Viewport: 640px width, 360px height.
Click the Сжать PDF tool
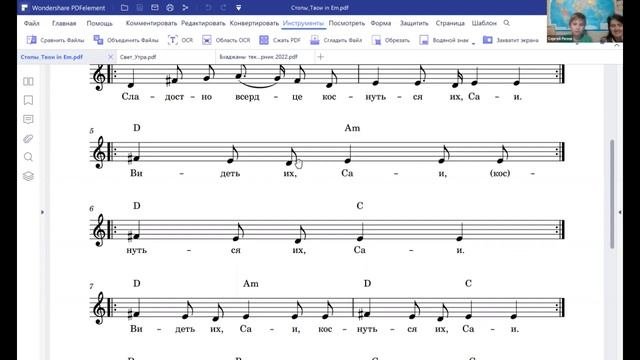coord(280,40)
